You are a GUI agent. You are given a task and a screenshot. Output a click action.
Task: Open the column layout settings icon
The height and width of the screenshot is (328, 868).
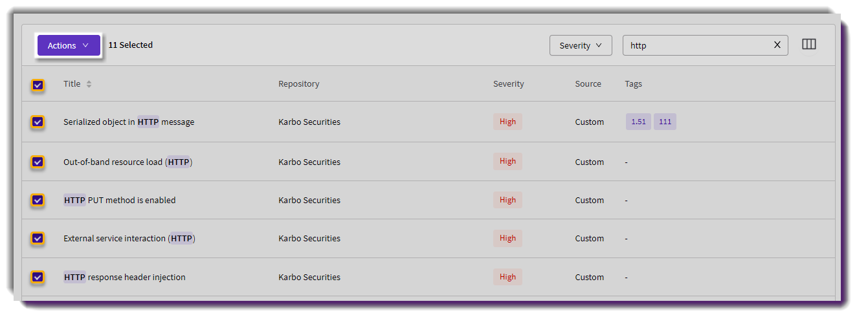(x=809, y=45)
